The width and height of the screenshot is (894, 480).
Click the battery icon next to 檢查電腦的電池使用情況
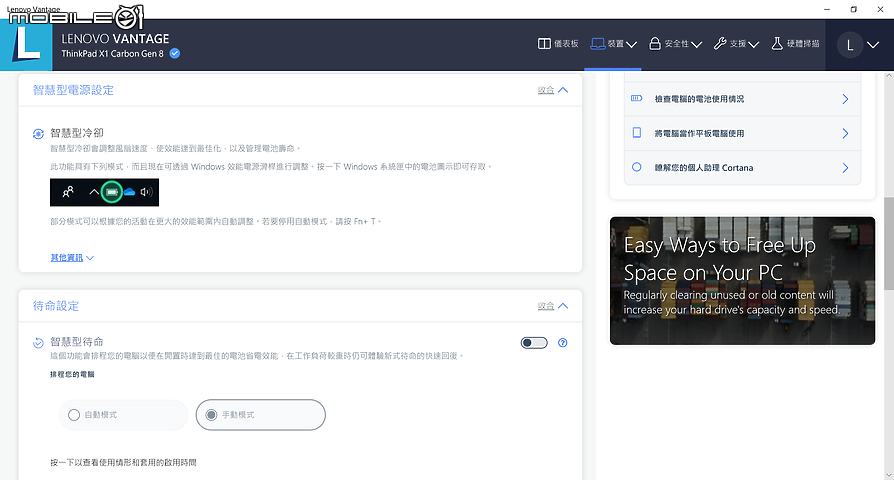(x=637, y=99)
